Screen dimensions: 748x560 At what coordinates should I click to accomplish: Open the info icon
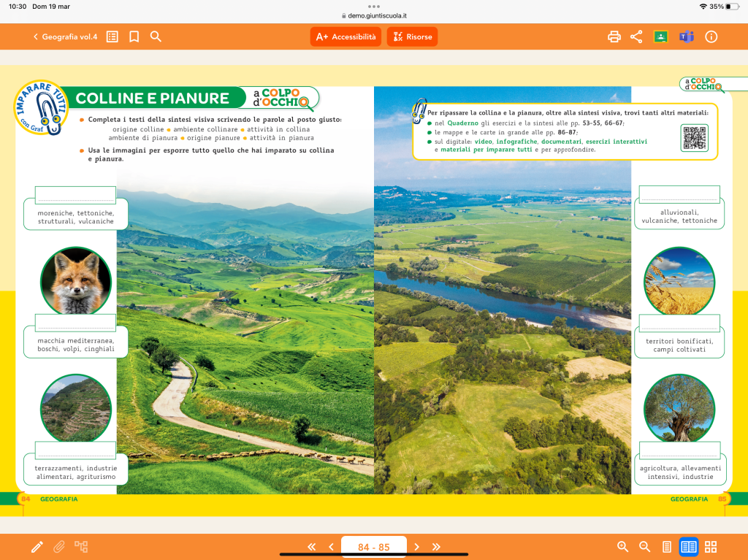tap(711, 37)
